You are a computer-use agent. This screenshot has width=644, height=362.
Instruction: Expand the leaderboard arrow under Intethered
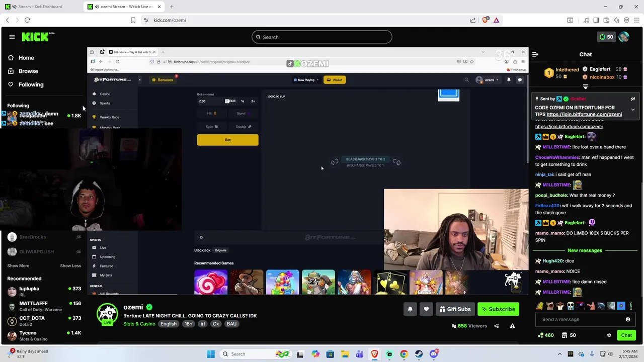pos(585,87)
